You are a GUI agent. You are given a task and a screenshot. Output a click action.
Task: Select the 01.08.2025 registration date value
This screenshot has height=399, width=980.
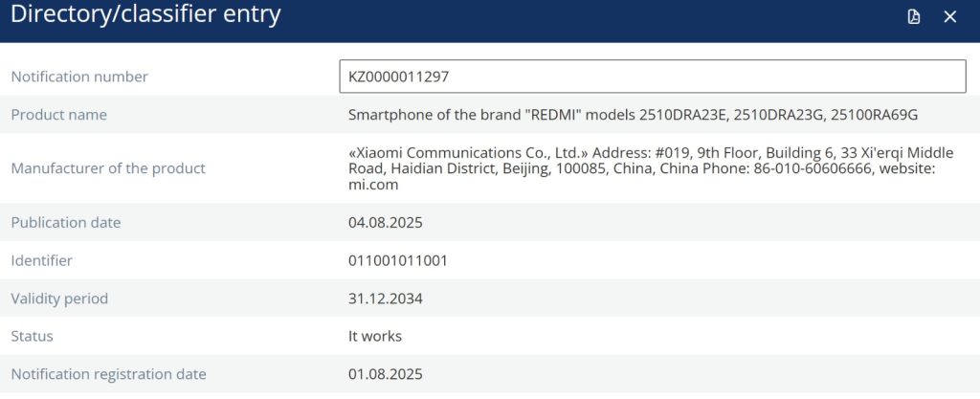pyautogui.click(x=385, y=374)
